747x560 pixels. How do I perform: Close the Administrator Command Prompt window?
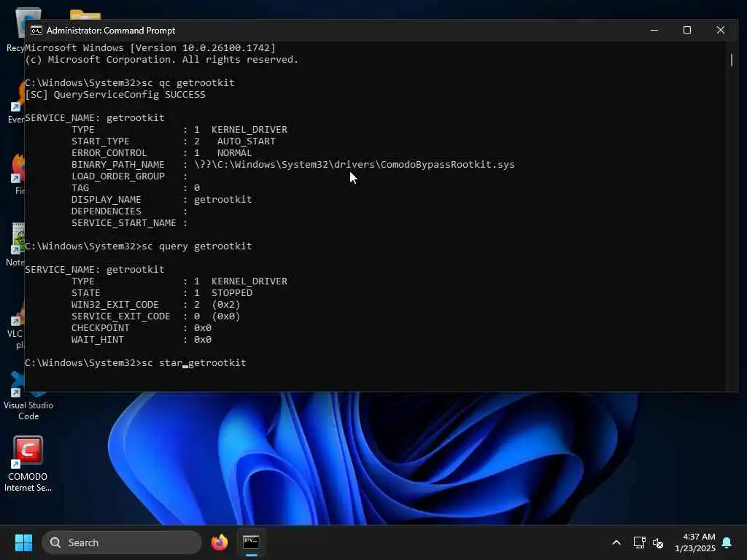(720, 31)
